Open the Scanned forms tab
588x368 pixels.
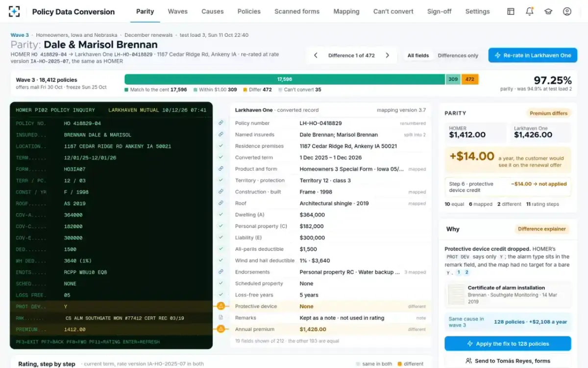[x=297, y=11]
